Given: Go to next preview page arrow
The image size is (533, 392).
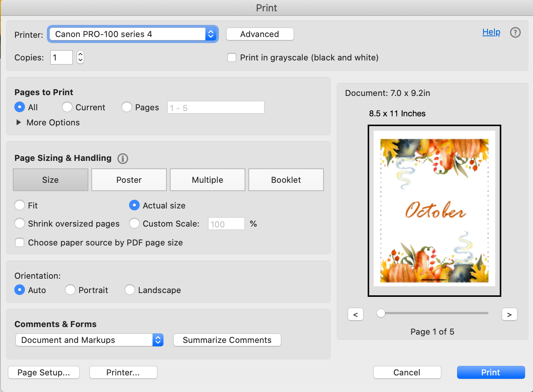Looking at the screenshot, I should coord(509,314).
